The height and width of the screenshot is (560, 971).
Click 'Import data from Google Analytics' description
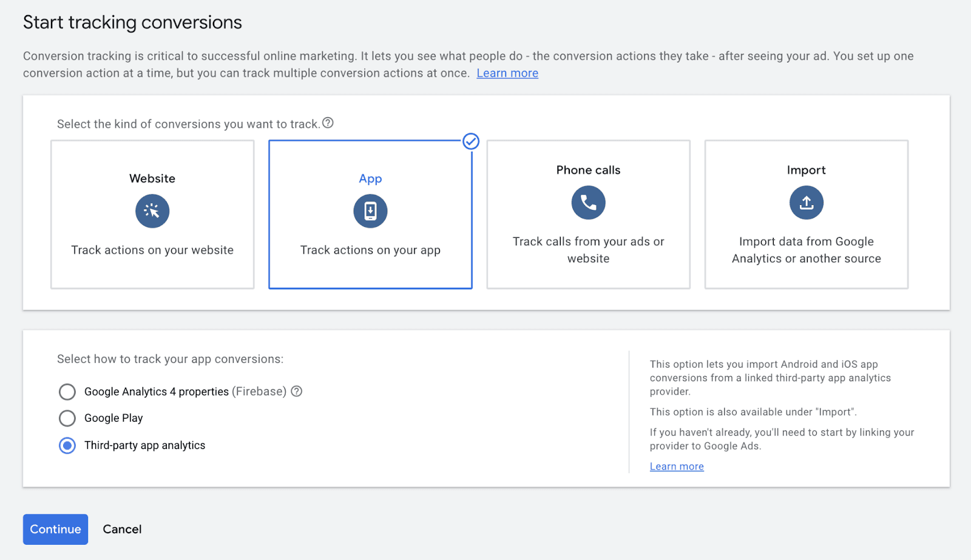pyautogui.click(x=806, y=250)
